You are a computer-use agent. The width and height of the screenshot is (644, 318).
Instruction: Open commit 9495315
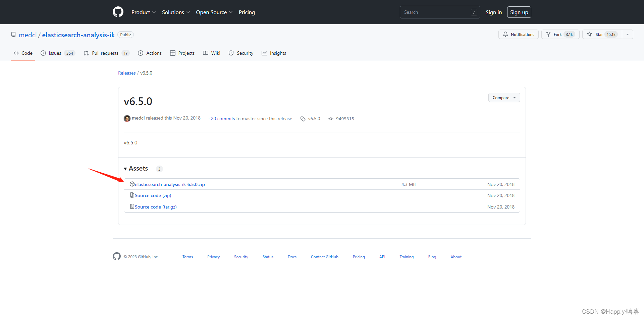[345, 119]
